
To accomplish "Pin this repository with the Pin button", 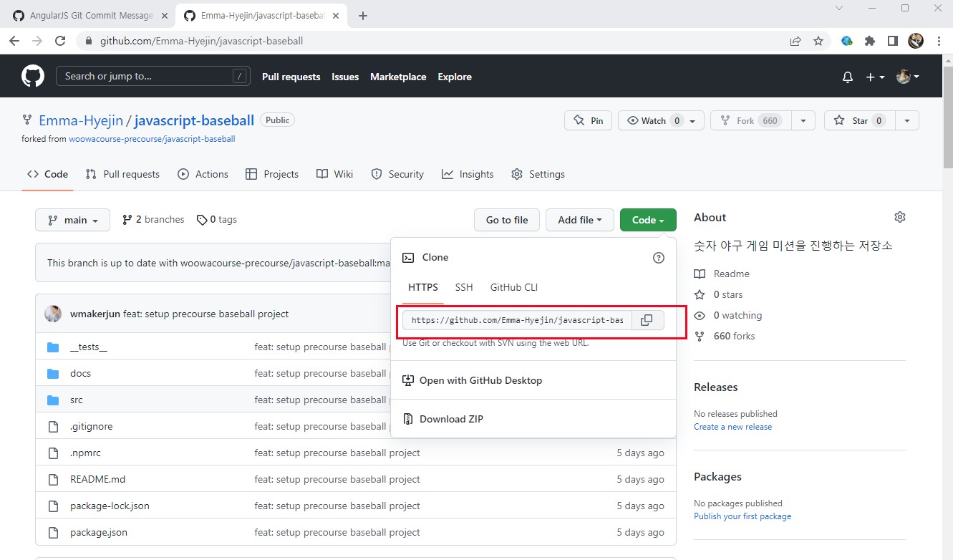I will 588,120.
